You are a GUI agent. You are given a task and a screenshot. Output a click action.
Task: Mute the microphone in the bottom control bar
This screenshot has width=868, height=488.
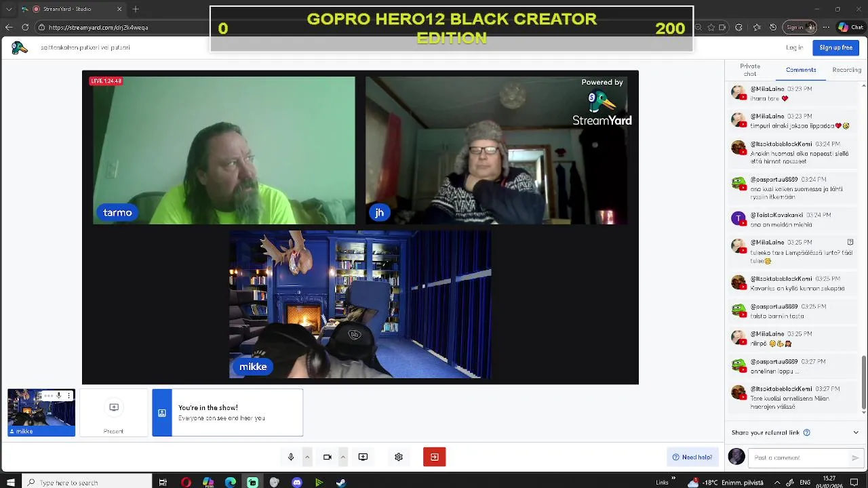pos(291,457)
